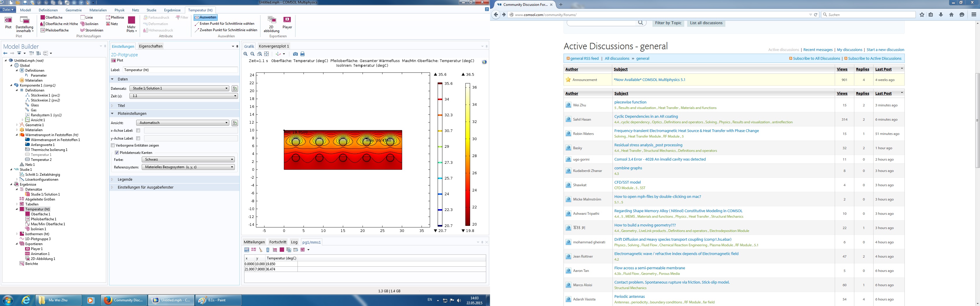The image size is (980, 306).
Task: Expand the Legende section
Action: click(125, 180)
